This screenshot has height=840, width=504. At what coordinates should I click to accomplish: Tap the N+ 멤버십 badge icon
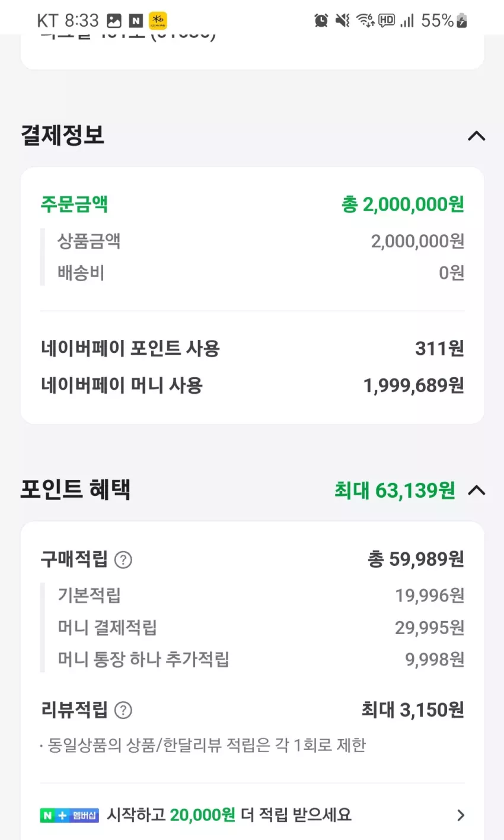[69, 815]
